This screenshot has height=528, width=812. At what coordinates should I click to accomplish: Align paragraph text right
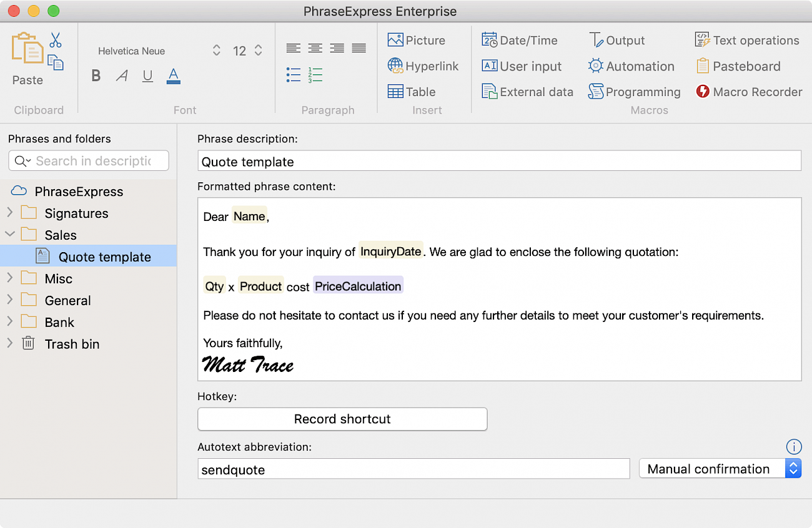point(337,48)
